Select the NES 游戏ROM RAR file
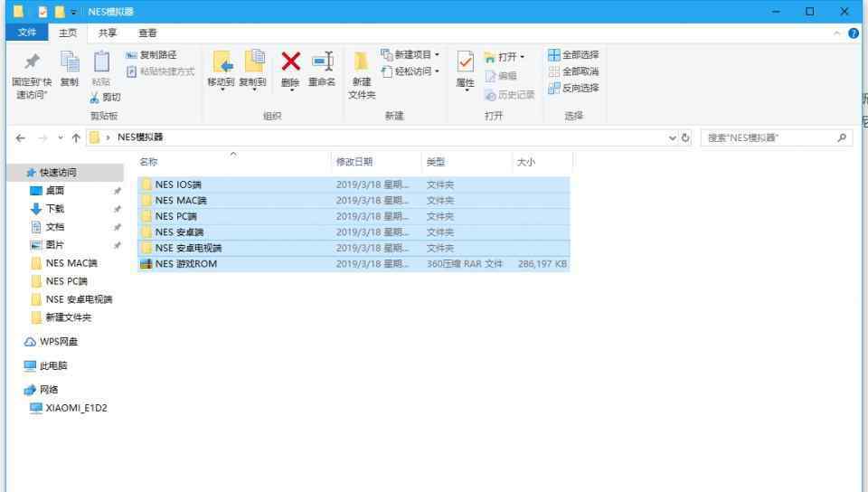This screenshot has width=868, height=492. [x=186, y=264]
